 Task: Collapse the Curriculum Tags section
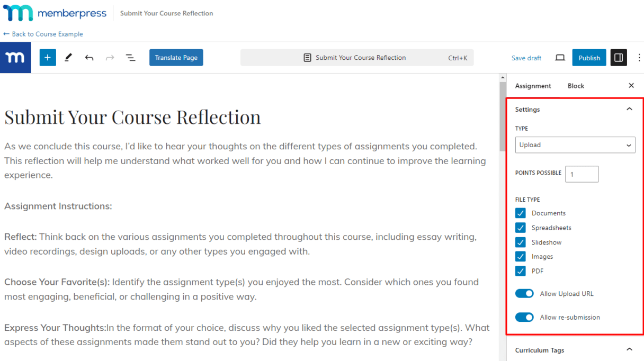(629, 350)
